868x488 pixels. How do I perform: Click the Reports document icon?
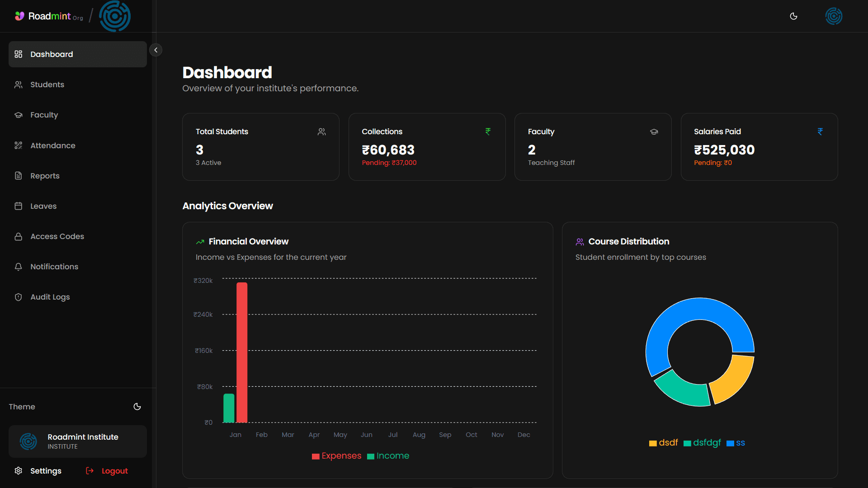click(18, 176)
